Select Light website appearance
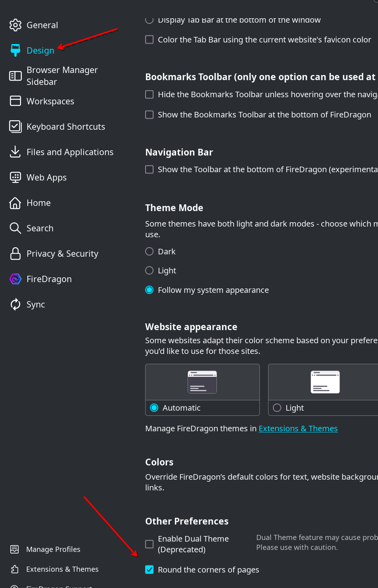This screenshot has width=378, height=588. point(277,408)
